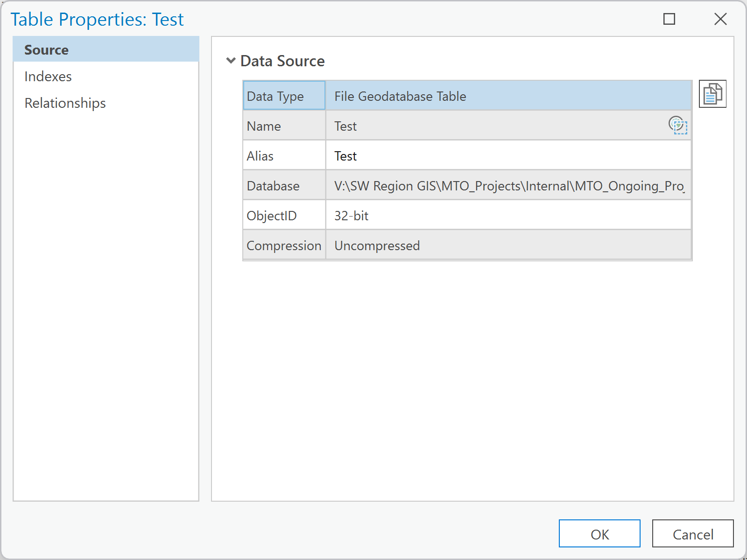Click the Database path value cell
This screenshot has width=747, height=560.
508,186
